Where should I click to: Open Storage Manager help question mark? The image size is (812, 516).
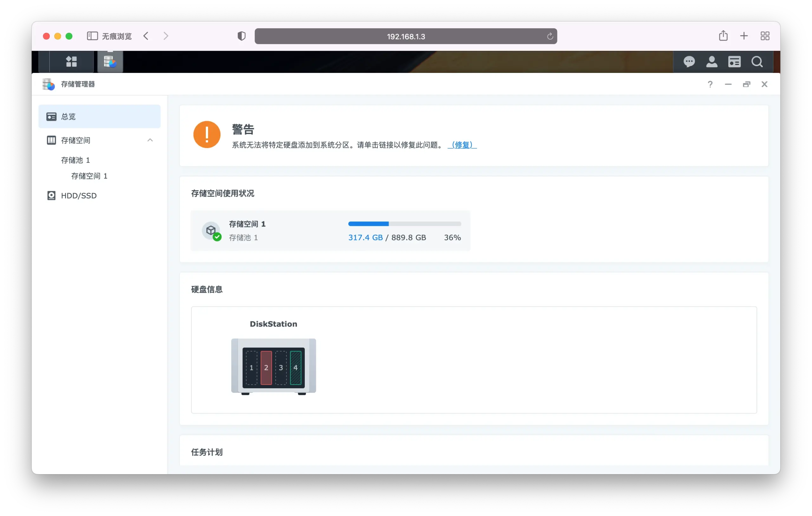[x=710, y=84]
